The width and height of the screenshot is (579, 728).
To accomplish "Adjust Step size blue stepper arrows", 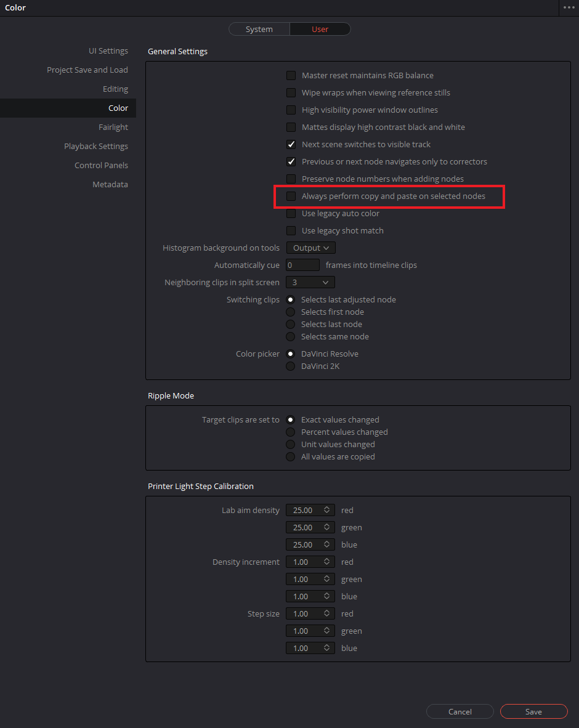I will coord(327,648).
